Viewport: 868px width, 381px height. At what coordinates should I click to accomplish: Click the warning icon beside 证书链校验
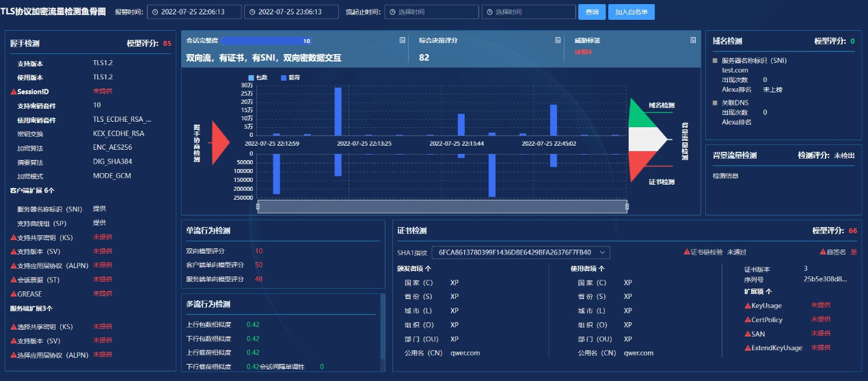click(687, 252)
